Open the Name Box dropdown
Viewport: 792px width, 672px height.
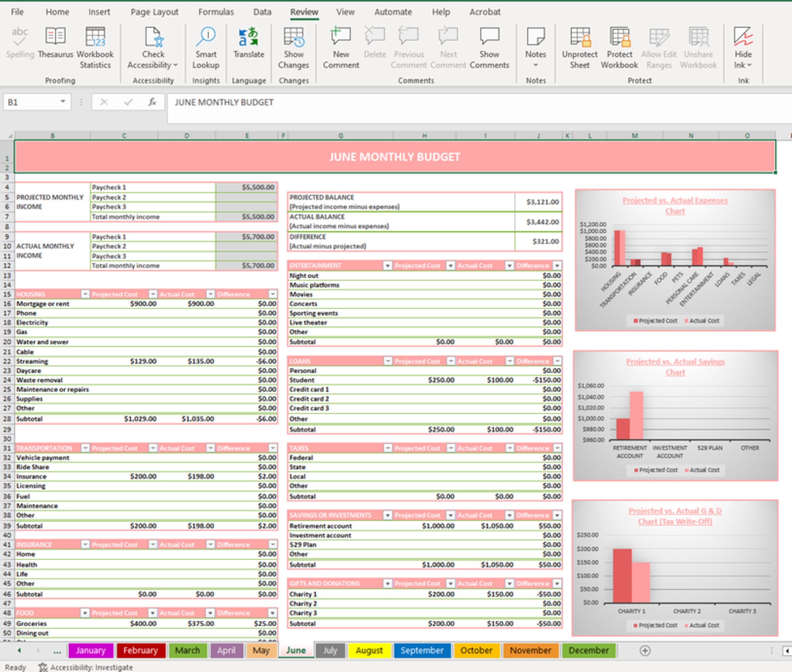coord(63,102)
